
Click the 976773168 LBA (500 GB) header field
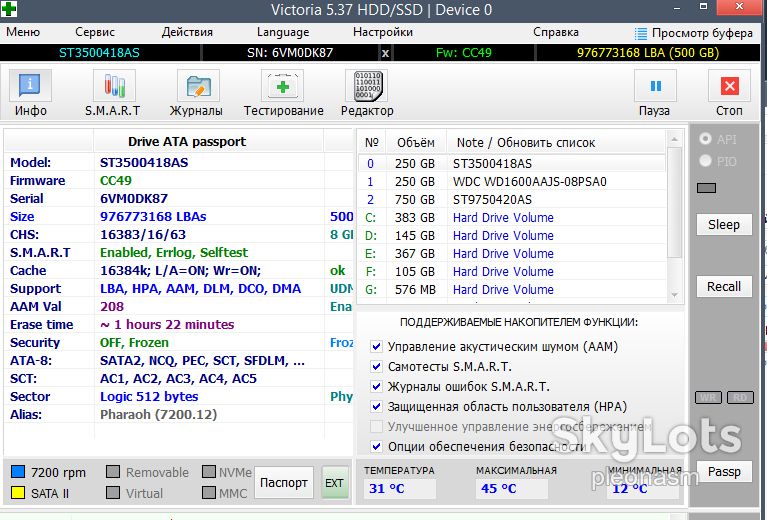(648, 53)
